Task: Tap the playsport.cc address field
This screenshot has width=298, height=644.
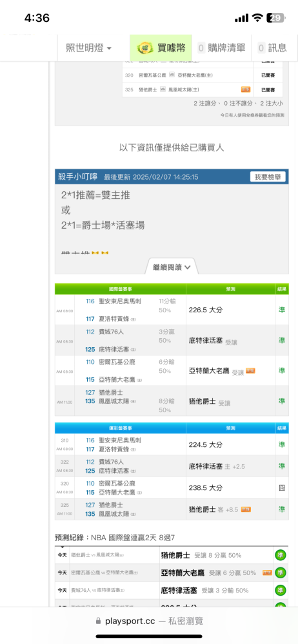Action: [149, 621]
